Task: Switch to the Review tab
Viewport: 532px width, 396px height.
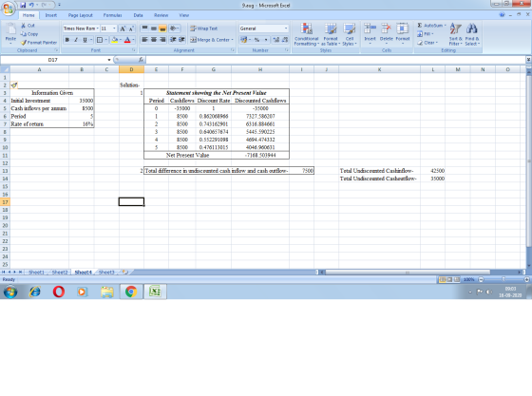Action: click(161, 15)
